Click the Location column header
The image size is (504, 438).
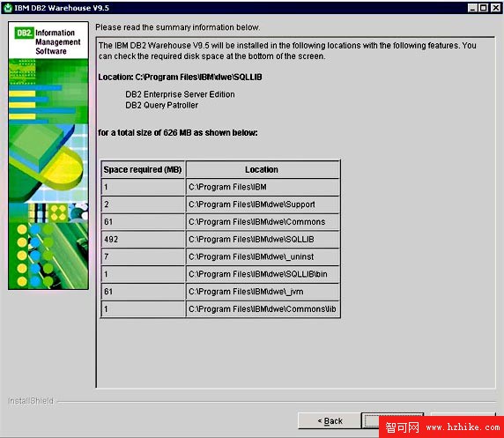[x=263, y=169]
